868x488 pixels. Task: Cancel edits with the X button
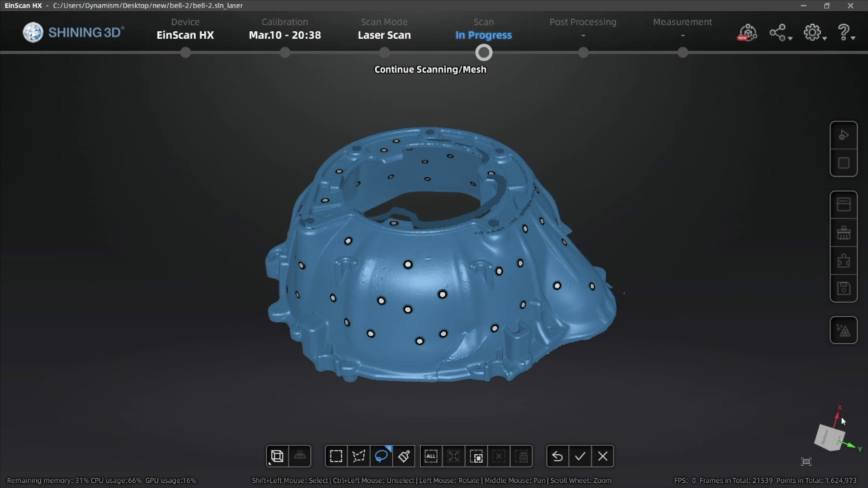(603, 456)
